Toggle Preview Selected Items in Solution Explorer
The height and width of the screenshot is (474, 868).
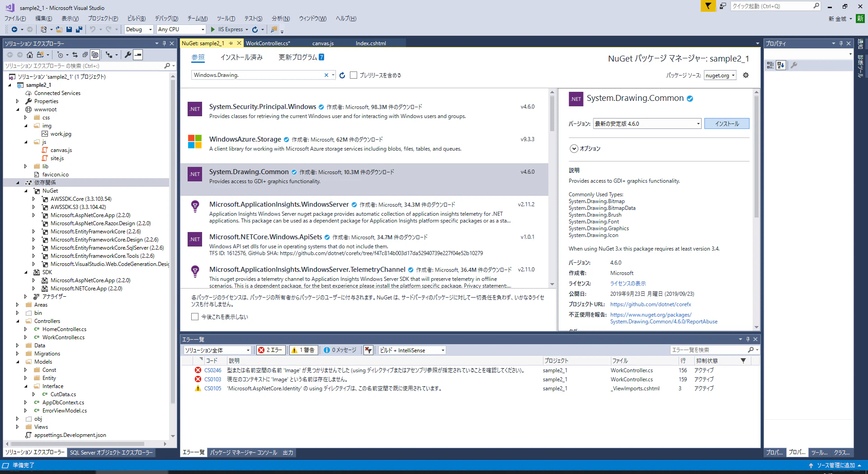click(138, 55)
